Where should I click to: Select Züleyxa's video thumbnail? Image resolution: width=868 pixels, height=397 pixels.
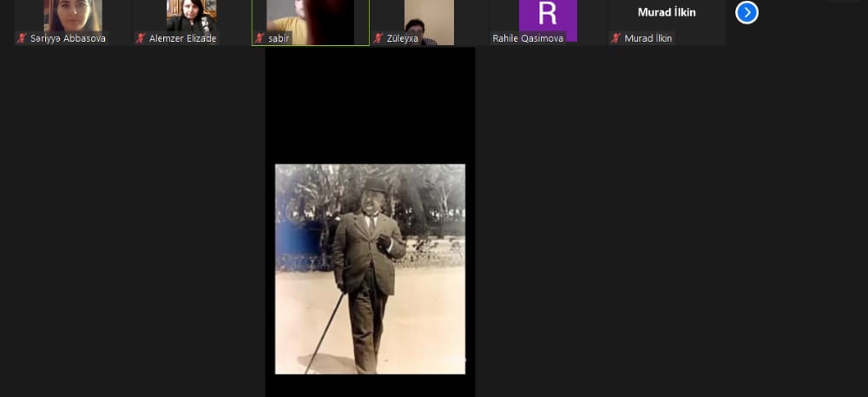coord(429,17)
